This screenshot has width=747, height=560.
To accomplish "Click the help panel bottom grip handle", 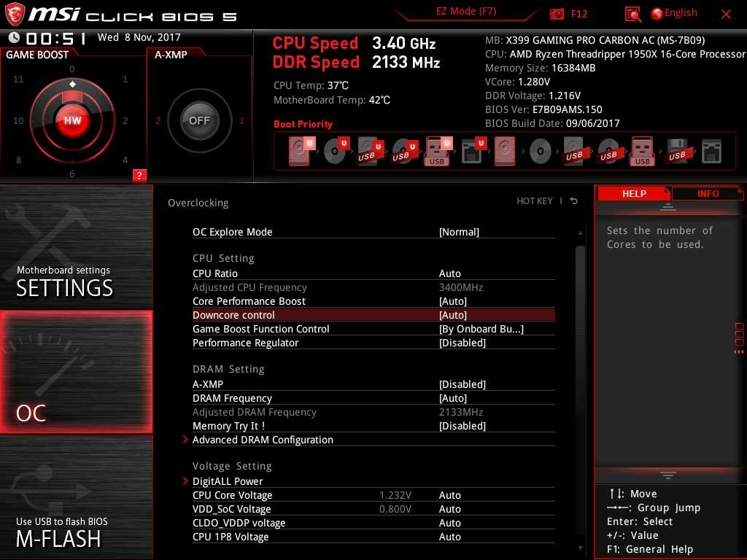I will coord(667,475).
